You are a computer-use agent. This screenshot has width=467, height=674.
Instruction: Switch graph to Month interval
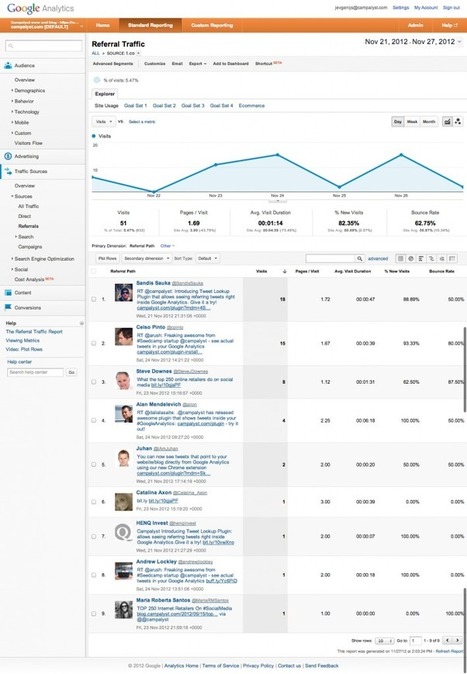pyautogui.click(x=429, y=122)
